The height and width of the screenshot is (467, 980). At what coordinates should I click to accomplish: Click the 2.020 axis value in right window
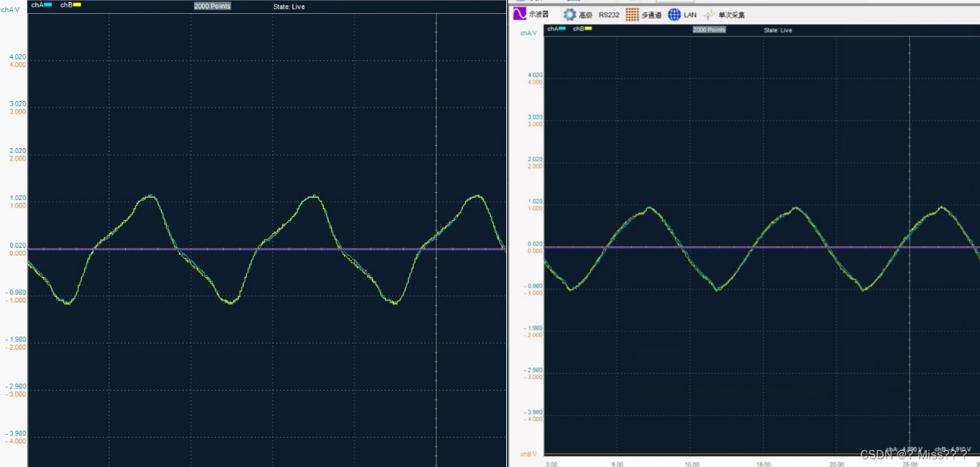point(535,160)
